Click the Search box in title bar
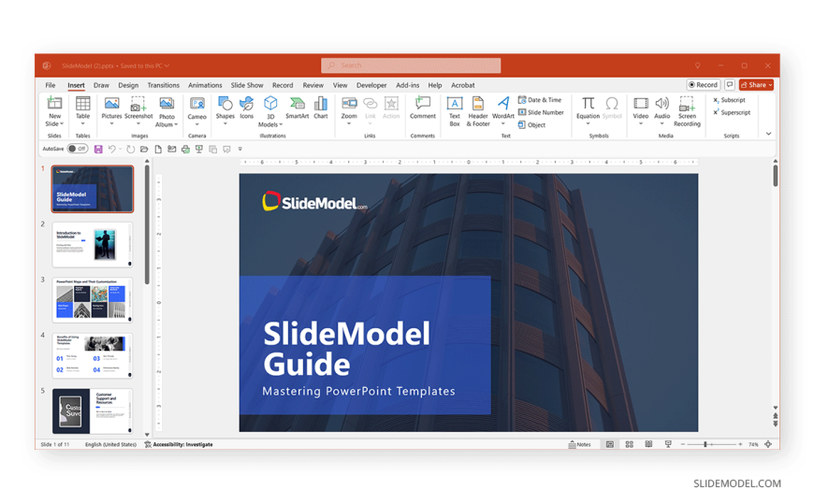The width and height of the screenshot is (814, 504). click(x=411, y=65)
